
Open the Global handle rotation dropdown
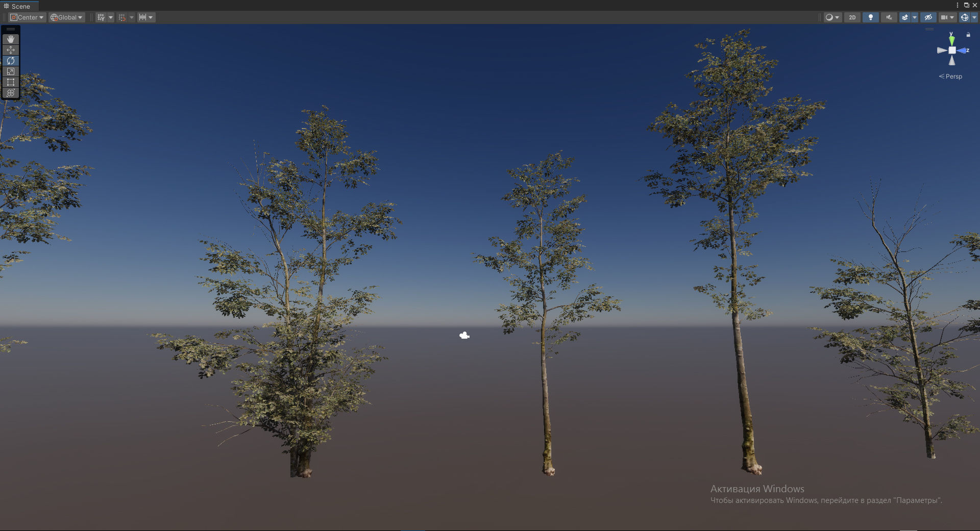click(x=66, y=17)
